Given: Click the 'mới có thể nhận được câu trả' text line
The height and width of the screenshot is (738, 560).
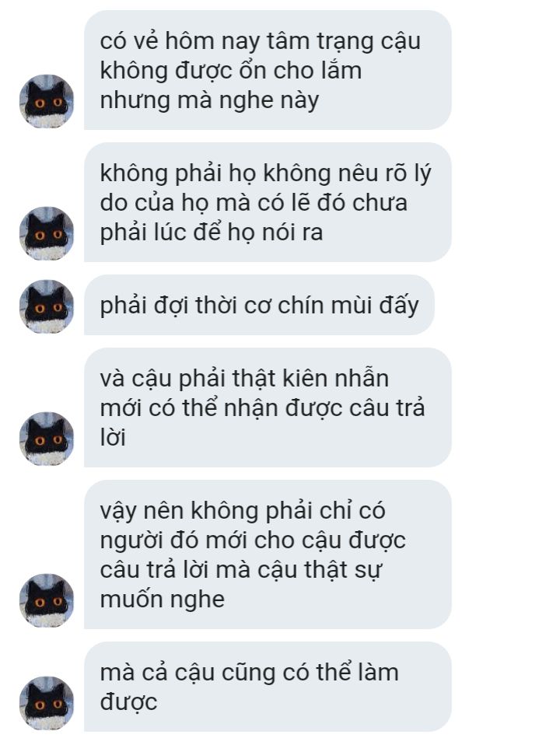Looking at the screenshot, I should pyautogui.click(x=262, y=407).
